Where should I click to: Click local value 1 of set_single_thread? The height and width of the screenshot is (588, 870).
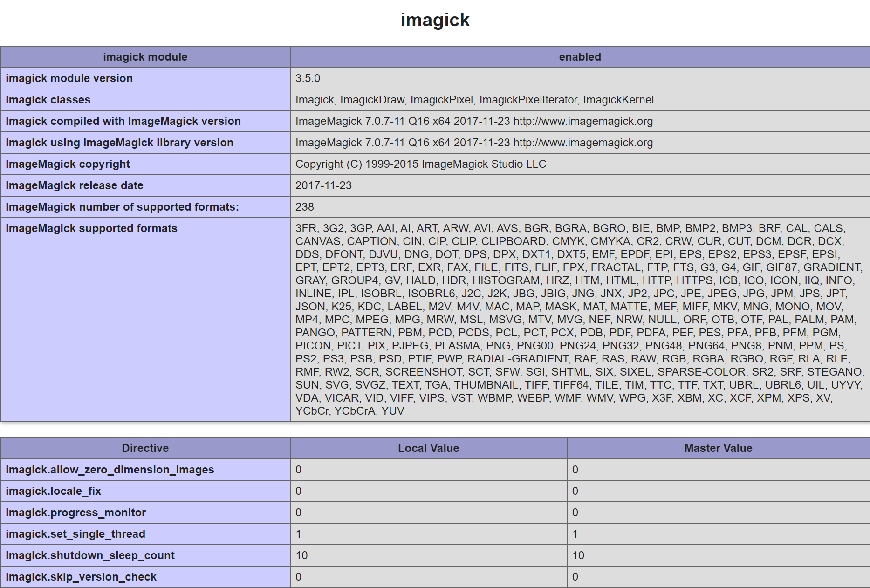click(299, 534)
